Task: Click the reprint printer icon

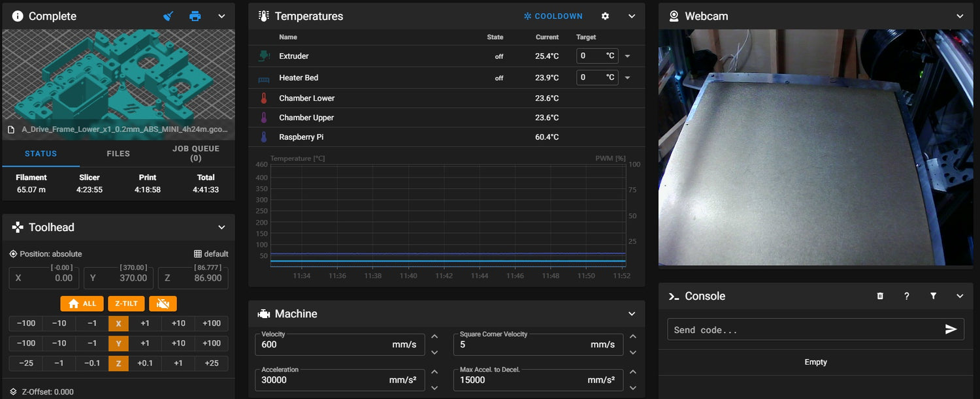Action: (195, 16)
